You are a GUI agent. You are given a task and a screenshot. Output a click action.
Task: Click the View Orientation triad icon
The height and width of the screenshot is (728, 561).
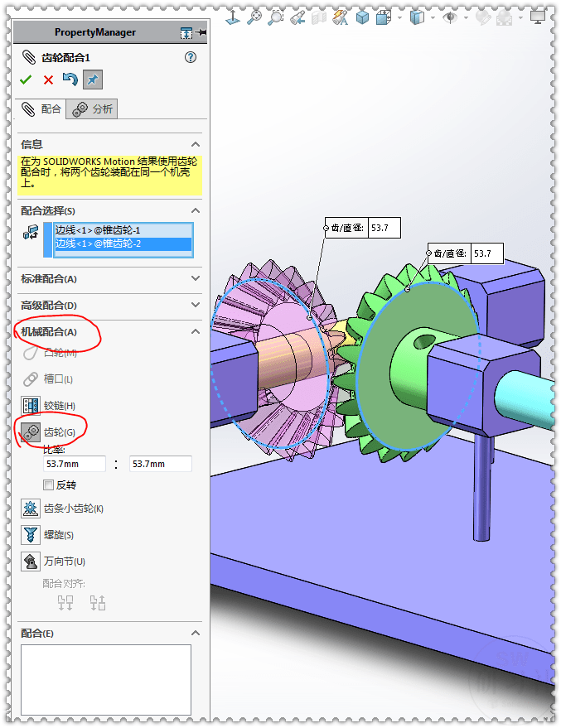point(233,17)
